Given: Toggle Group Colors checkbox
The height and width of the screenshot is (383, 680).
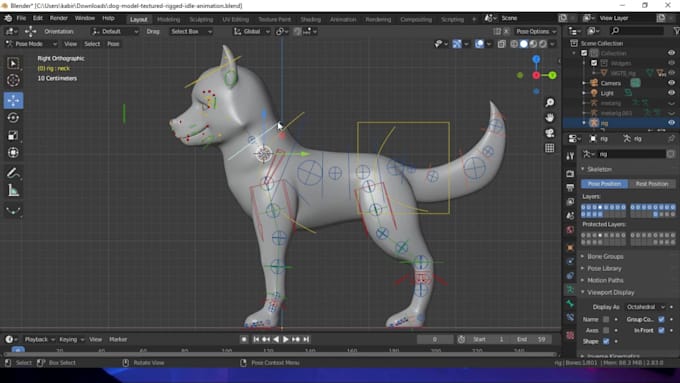Looking at the screenshot, I should tap(661, 319).
